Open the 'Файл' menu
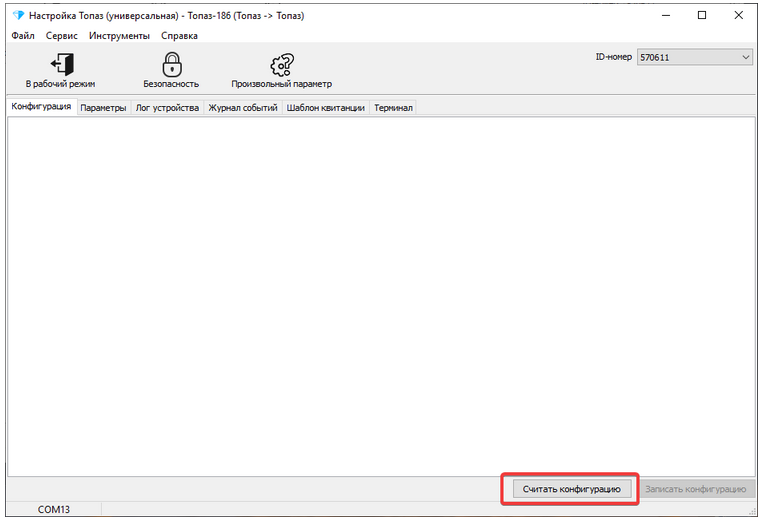Screen dimensions: 762x521 (x=23, y=35)
